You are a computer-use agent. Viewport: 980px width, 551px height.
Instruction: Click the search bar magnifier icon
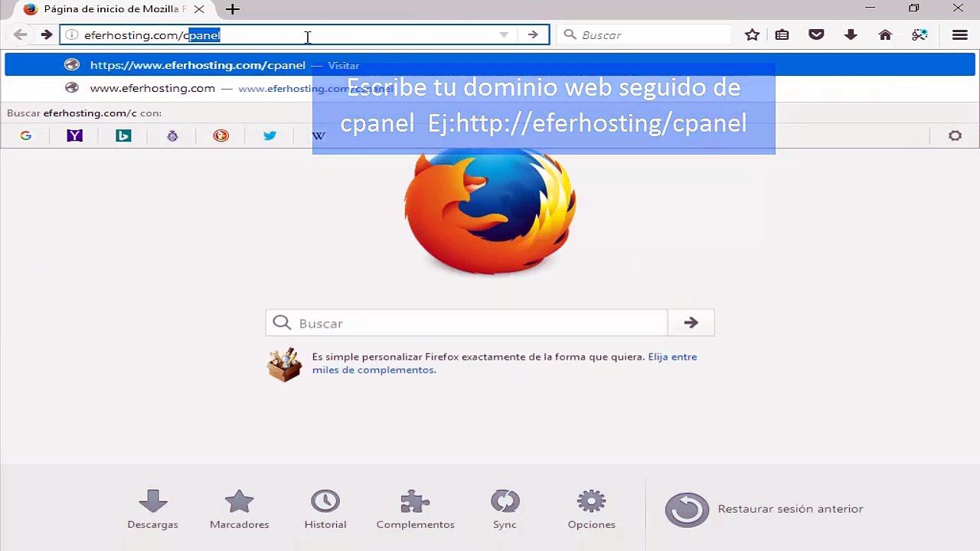[x=570, y=34]
